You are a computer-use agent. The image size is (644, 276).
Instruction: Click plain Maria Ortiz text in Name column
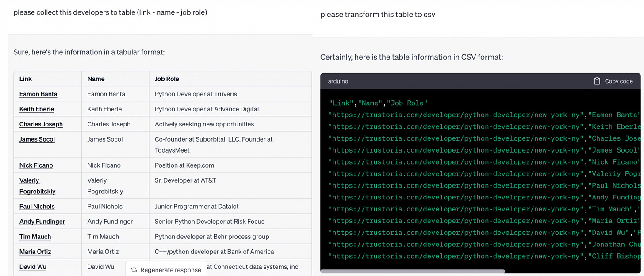click(x=103, y=251)
